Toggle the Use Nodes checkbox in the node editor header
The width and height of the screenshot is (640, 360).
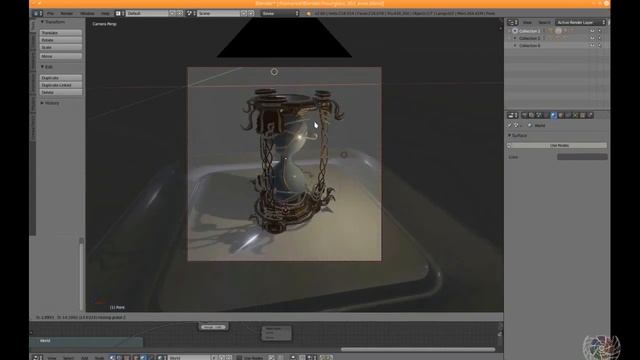pyautogui.click(x=239, y=358)
